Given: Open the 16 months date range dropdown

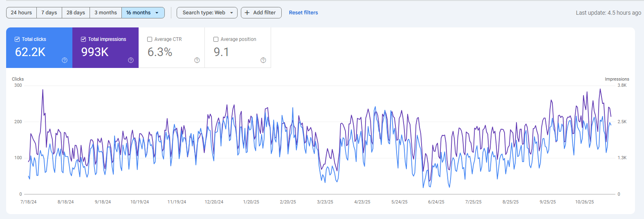Looking at the screenshot, I should (x=157, y=13).
